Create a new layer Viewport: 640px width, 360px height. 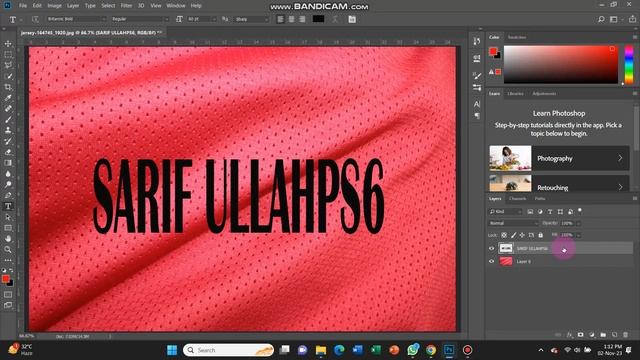[614, 335]
